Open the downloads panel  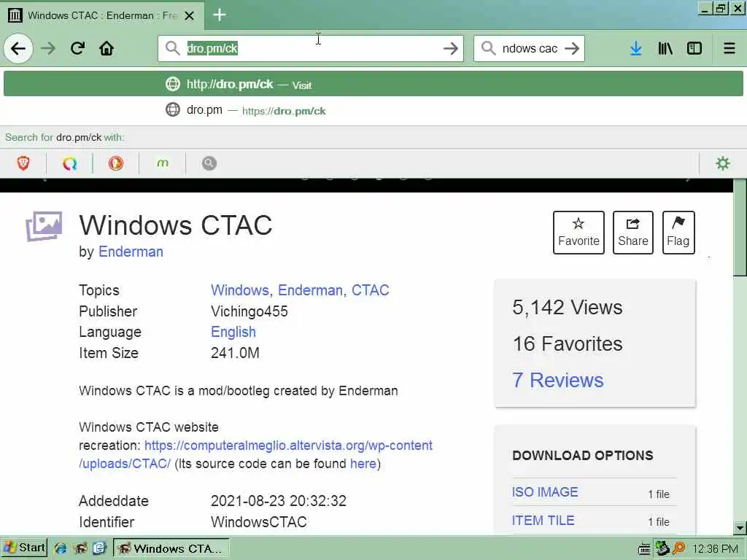pos(636,48)
